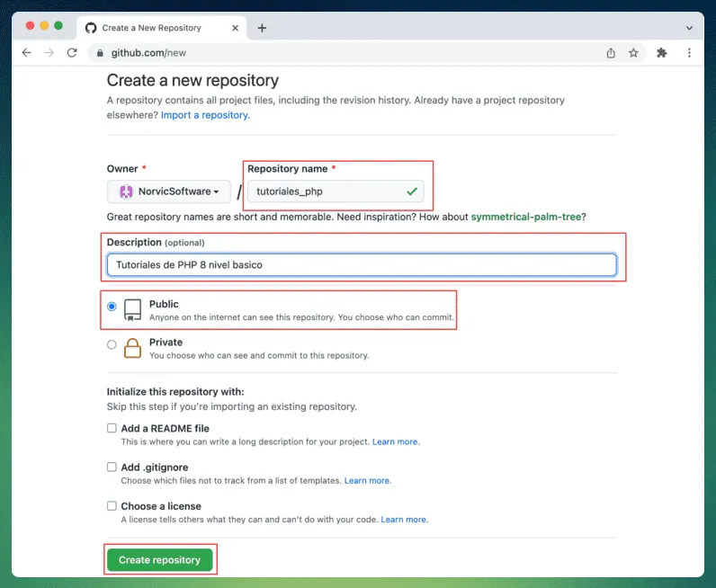
Task: Click the browser forward arrow
Action: (49, 53)
